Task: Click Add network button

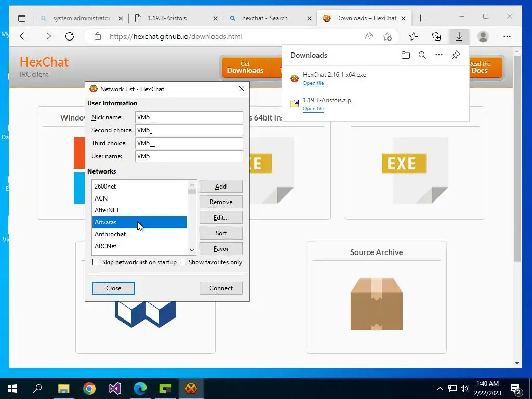Action: point(221,187)
